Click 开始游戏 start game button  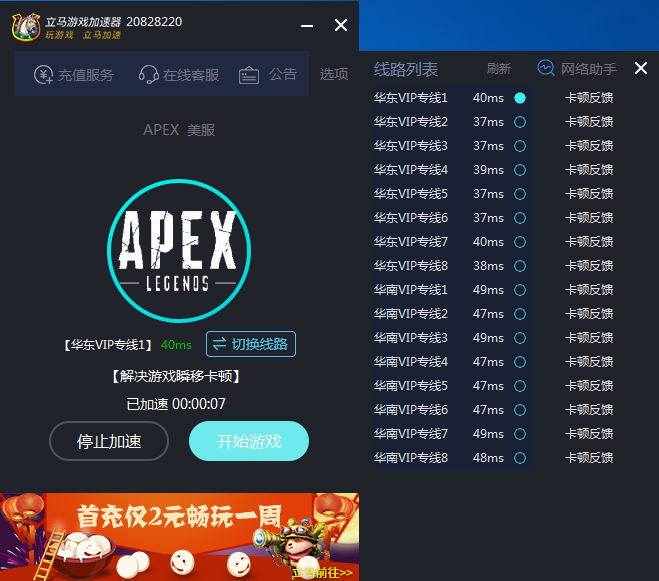pos(249,441)
